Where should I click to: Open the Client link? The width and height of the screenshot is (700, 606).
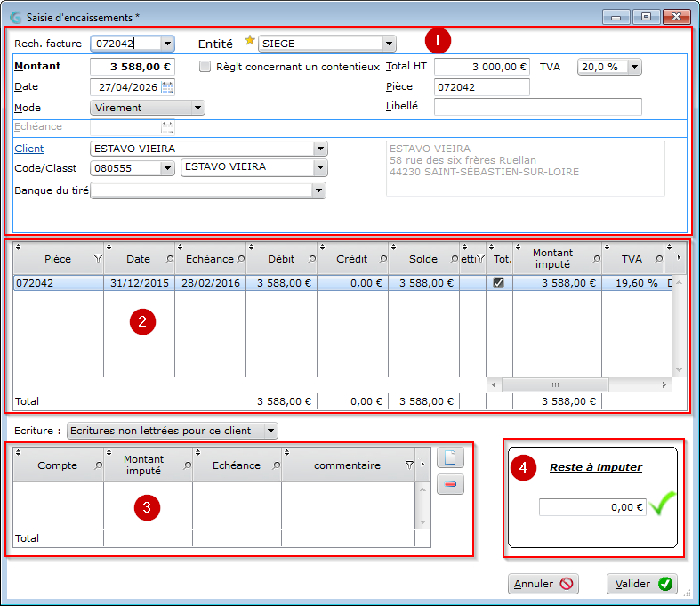tap(29, 149)
